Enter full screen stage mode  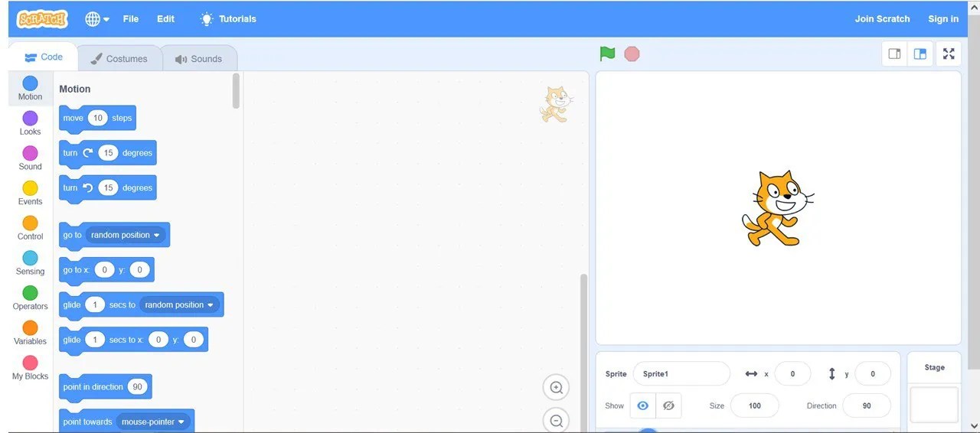pyautogui.click(x=949, y=54)
